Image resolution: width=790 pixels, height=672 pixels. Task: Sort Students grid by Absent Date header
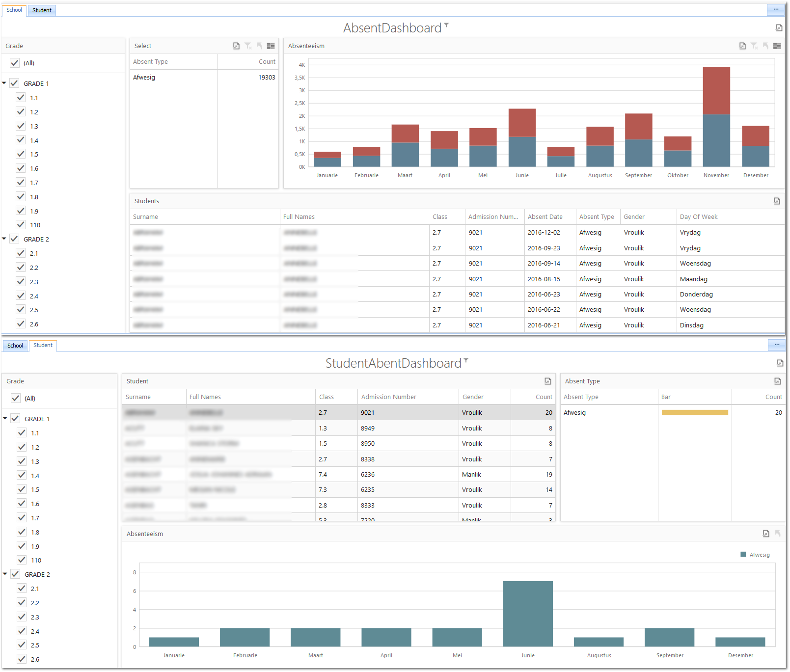(550, 216)
